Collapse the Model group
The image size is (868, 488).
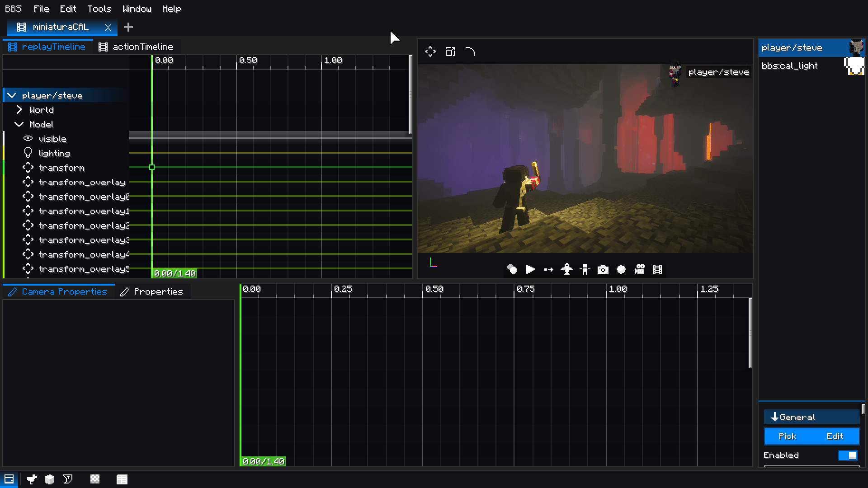19,124
